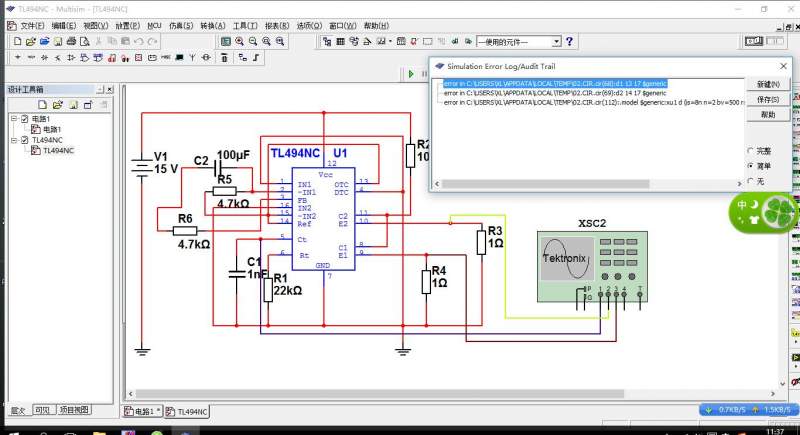Select the highlighted first error line d1
The width and height of the screenshot is (800, 435).
click(x=555, y=84)
